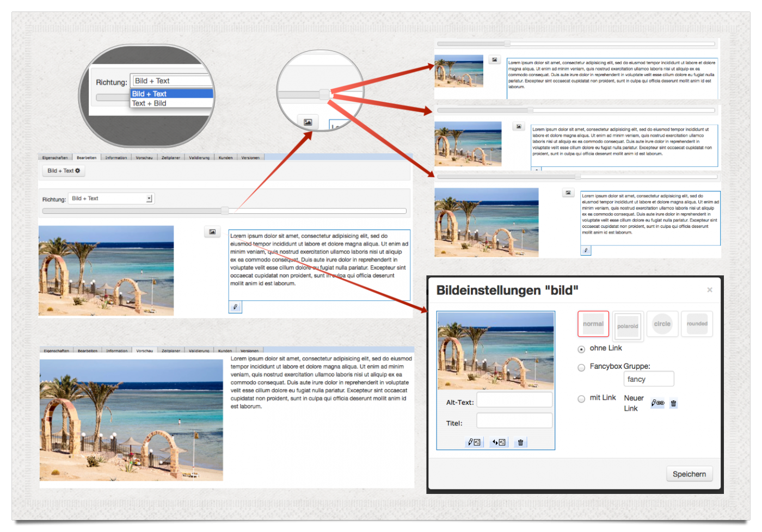Click the 'Bild + Text' gear button
The height and width of the screenshot is (532, 762).
tap(64, 171)
